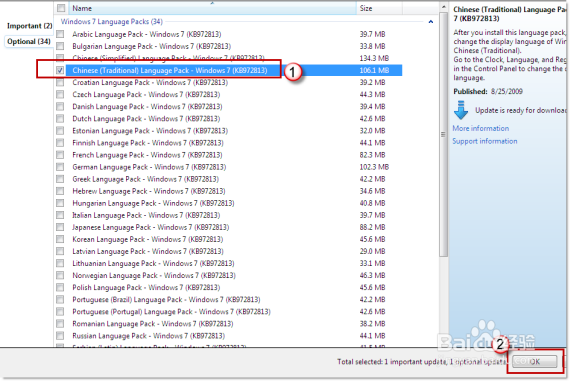Sort updates by the Size column header
570x381 pixels.
[379, 8]
